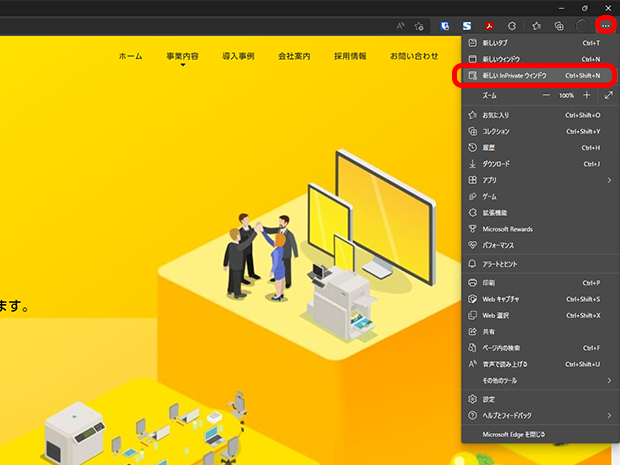Image resolution: width=620 pixels, height=465 pixels.
Task: Open ダウンロード from the menu
Action: pos(541,164)
